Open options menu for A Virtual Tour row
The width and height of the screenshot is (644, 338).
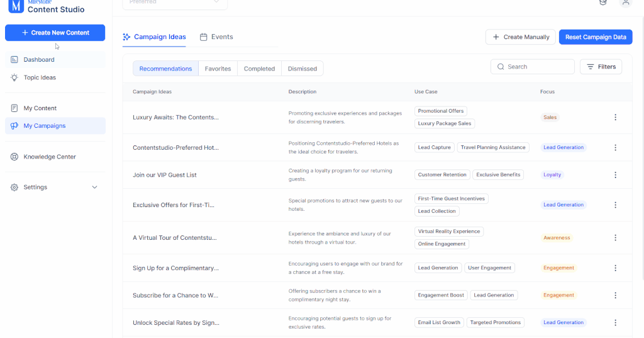pyautogui.click(x=615, y=238)
